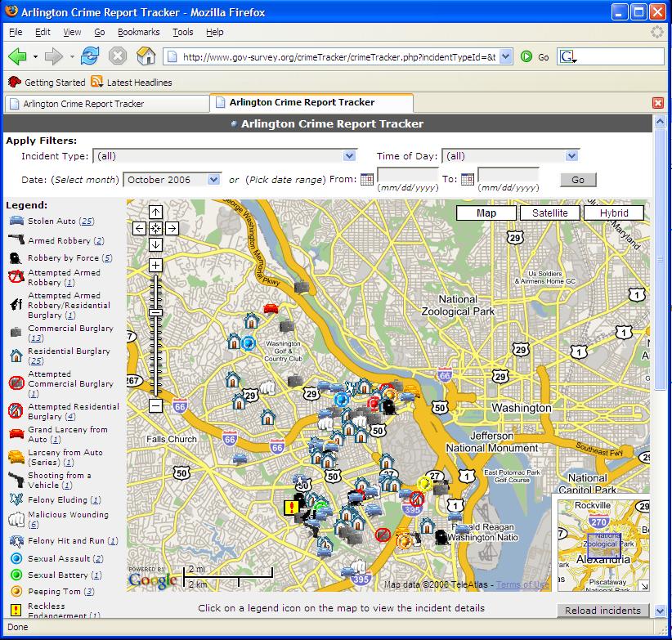
Task: Click the Felony Hit and Run legend icon
Action: coord(16,541)
